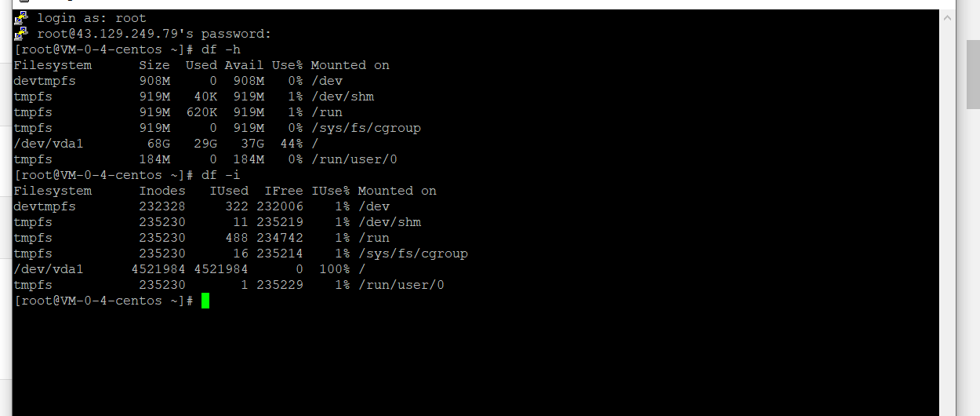The image size is (980, 416).
Task: Click the "/sys/fs/cgroup" mount in the inode table
Action: tap(413, 254)
